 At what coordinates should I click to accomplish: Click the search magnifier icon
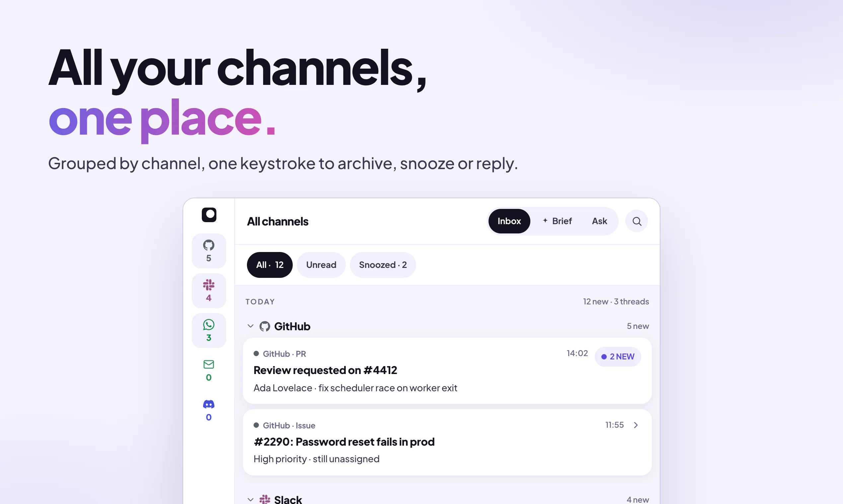636,221
